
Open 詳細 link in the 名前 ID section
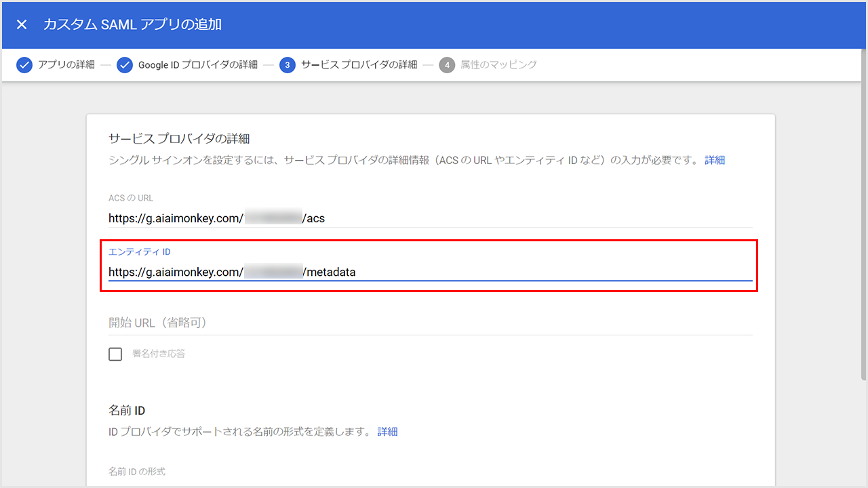387,431
